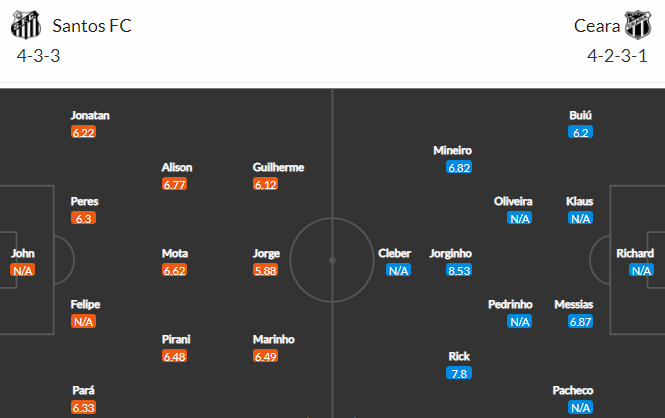Select Jorginho's 8.53 rating badge
665x418 pixels.
(459, 270)
